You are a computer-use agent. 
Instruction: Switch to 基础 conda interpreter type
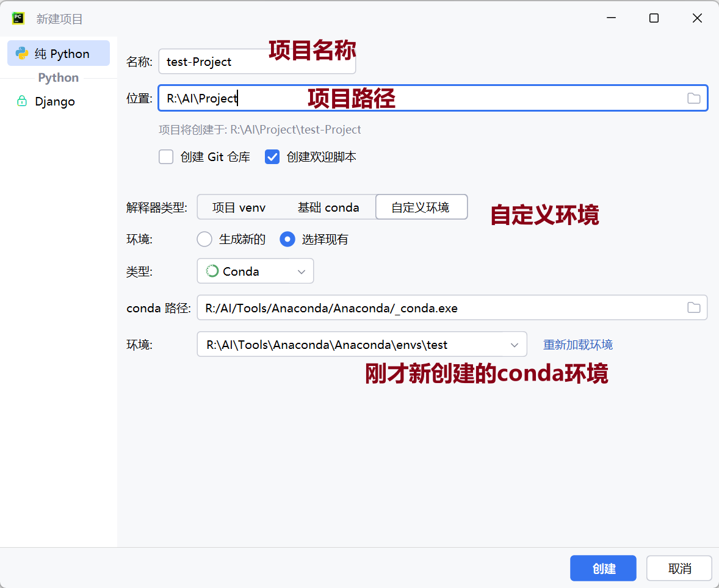[328, 207]
